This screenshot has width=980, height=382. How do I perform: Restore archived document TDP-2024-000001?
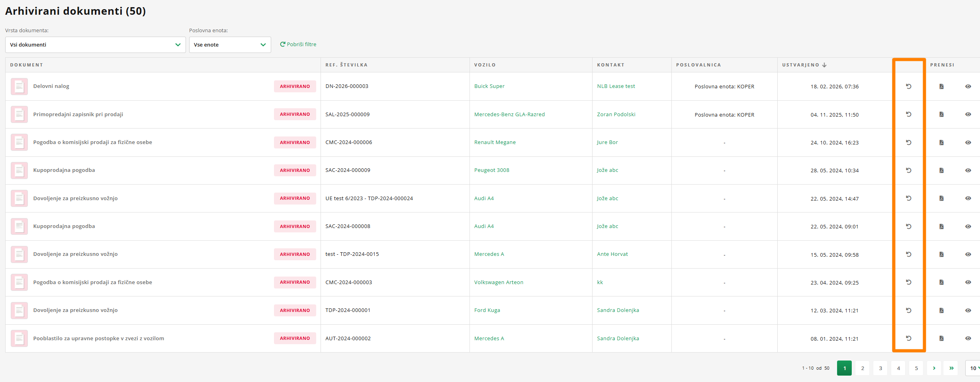[909, 310]
